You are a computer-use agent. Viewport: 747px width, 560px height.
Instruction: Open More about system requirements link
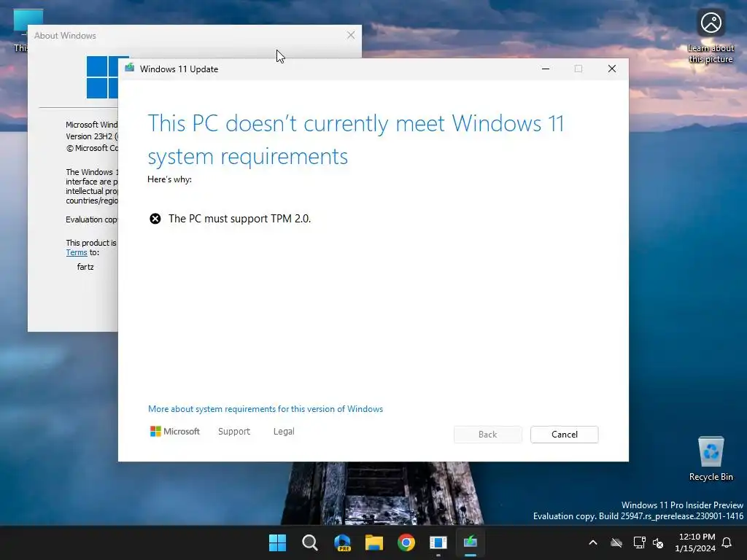[x=266, y=409]
